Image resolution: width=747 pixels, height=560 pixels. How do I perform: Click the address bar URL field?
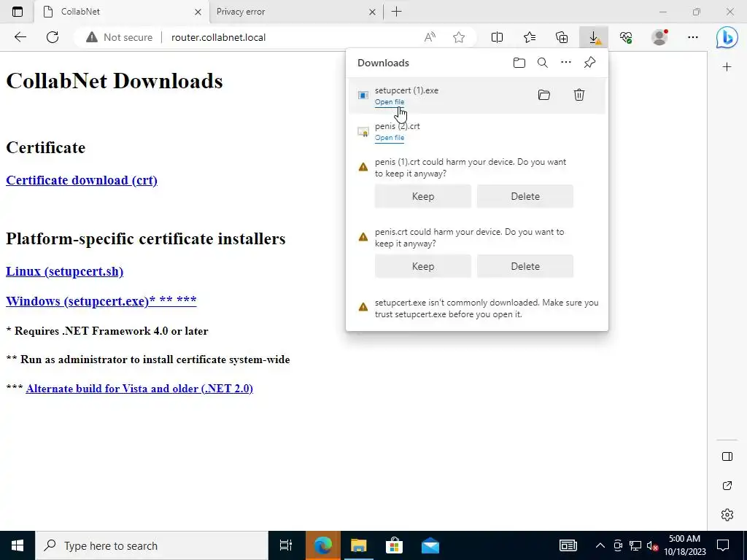point(290,37)
